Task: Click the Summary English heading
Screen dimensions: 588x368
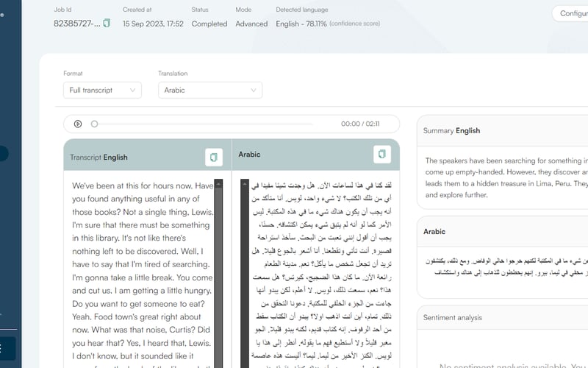Action: tap(451, 131)
